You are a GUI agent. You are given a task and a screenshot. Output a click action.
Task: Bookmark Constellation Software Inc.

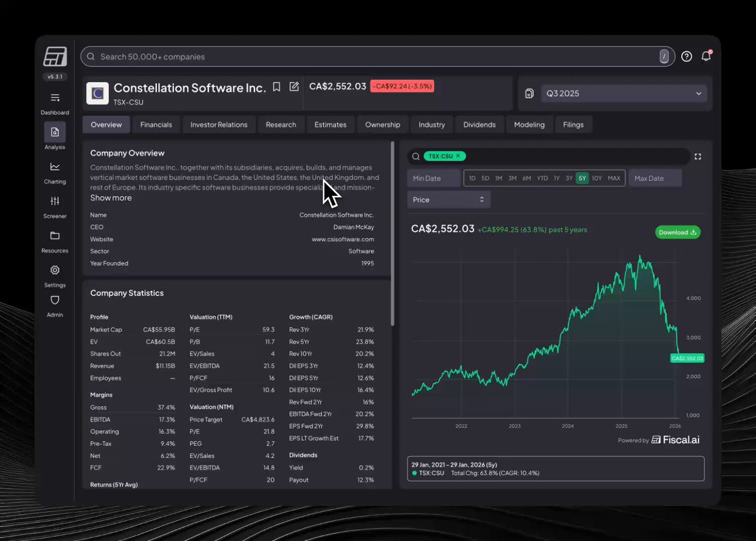point(277,87)
